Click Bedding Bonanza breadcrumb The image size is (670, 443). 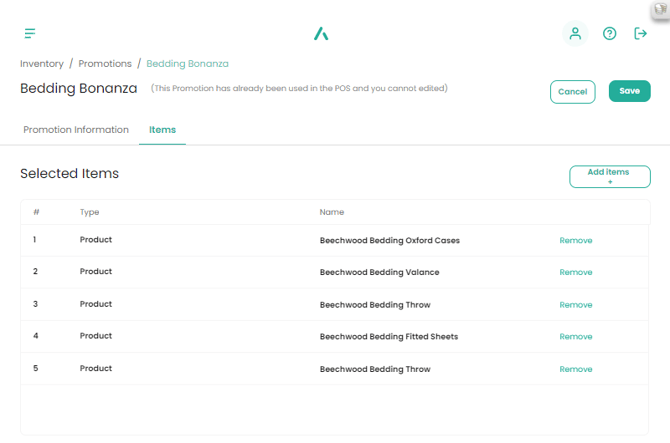click(x=187, y=64)
